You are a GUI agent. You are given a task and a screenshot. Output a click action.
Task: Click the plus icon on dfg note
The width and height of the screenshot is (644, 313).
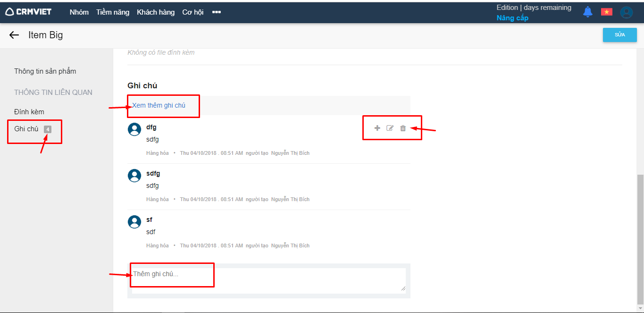pos(377,128)
